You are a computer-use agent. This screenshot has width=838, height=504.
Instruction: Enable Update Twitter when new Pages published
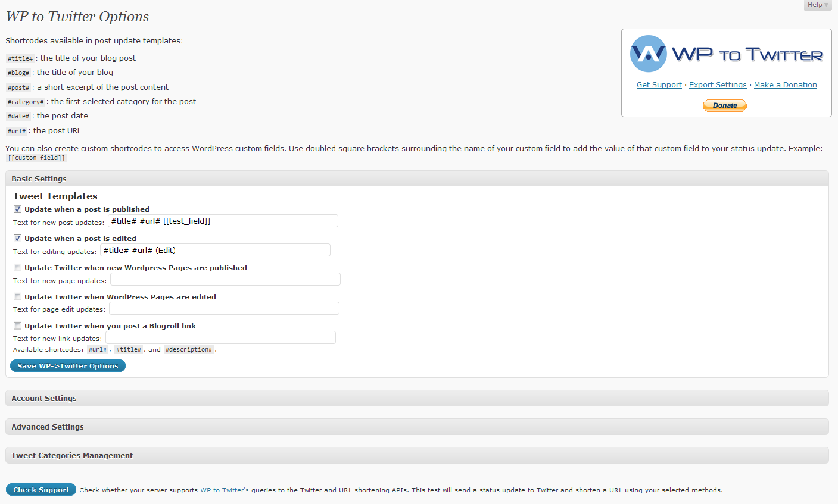18,268
